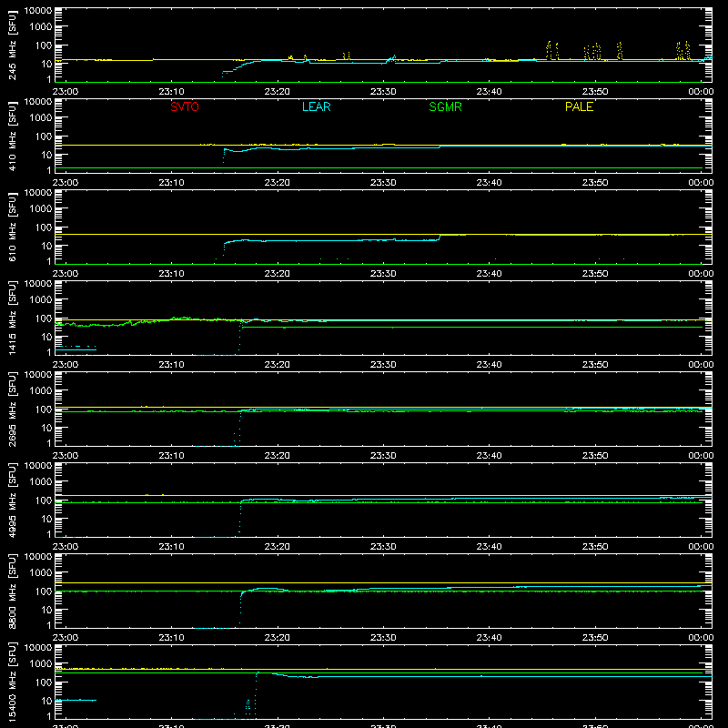Click the 23:20 time label under 245 MHz plot
728x728 pixels.
pyautogui.click(x=278, y=92)
